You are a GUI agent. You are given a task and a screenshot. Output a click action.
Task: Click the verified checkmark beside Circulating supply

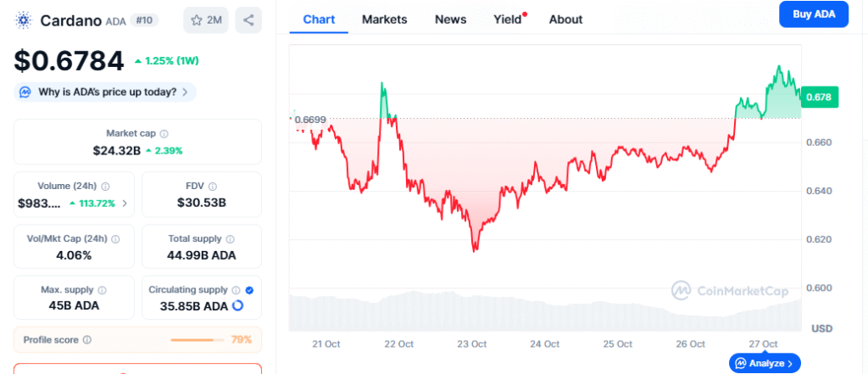pos(249,290)
